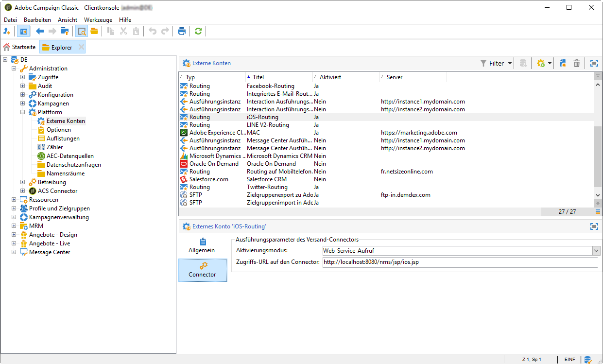Screen dimensions: 603x364
Task: Refresh using the green arrows icon
Action: tap(198, 31)
